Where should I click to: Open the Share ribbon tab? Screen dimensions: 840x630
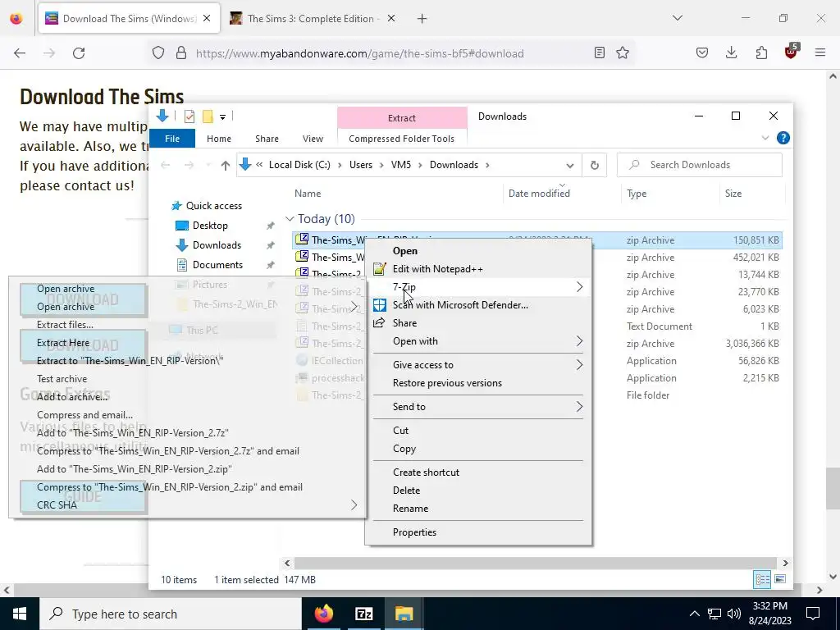pos(267,139)
